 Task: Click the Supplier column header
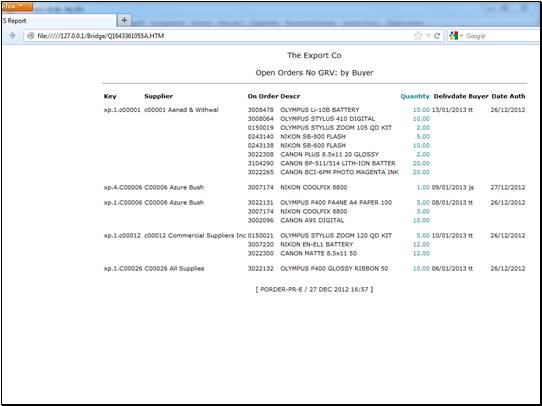(x=158, y=96)
